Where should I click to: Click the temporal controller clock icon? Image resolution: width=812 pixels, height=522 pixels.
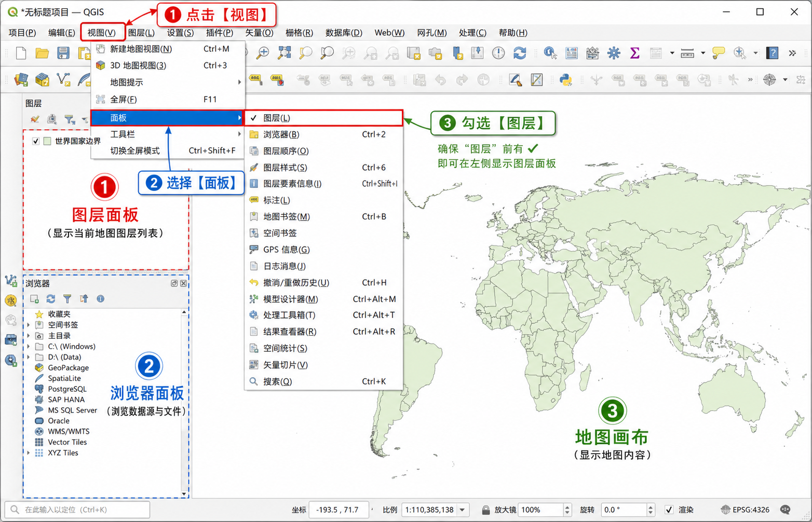click(498, 53)
